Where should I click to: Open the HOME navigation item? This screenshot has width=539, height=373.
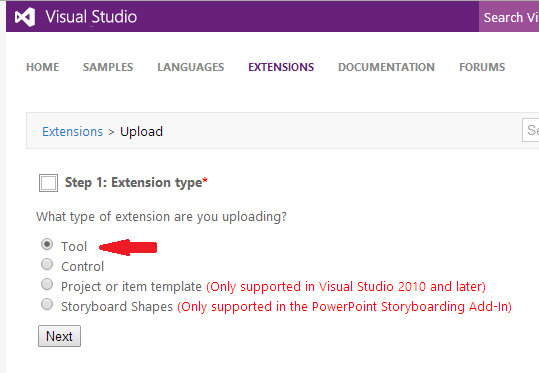43,67
